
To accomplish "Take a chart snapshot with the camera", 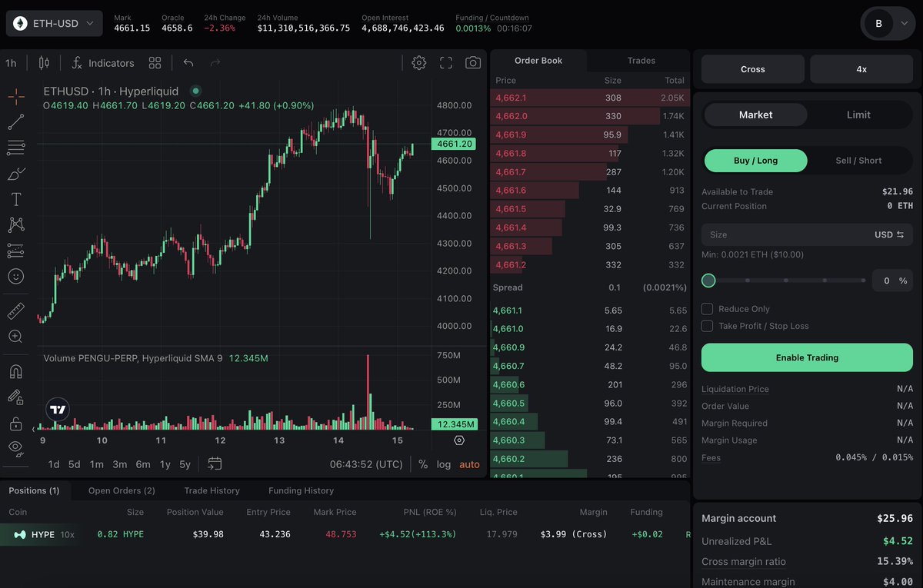I will tap(472, 62).
